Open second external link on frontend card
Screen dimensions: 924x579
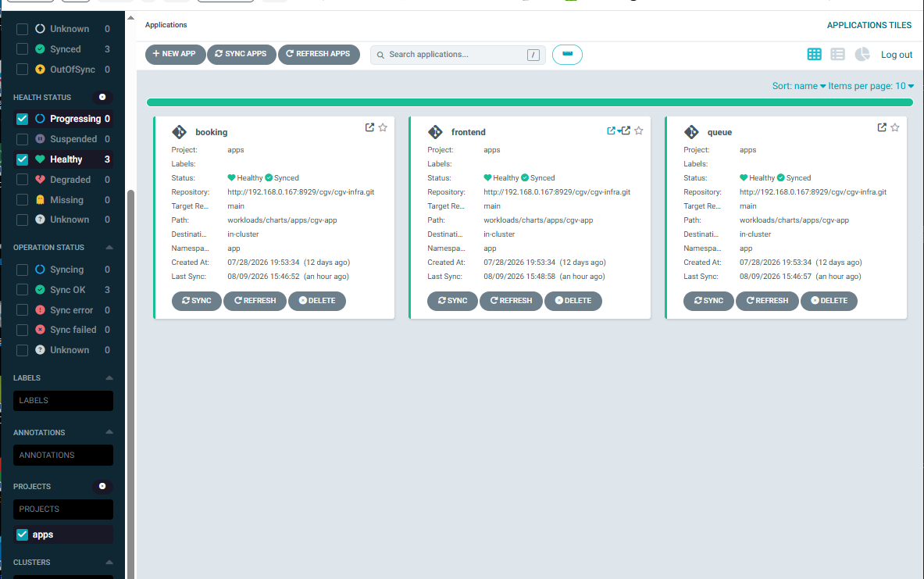click(626, 130)
